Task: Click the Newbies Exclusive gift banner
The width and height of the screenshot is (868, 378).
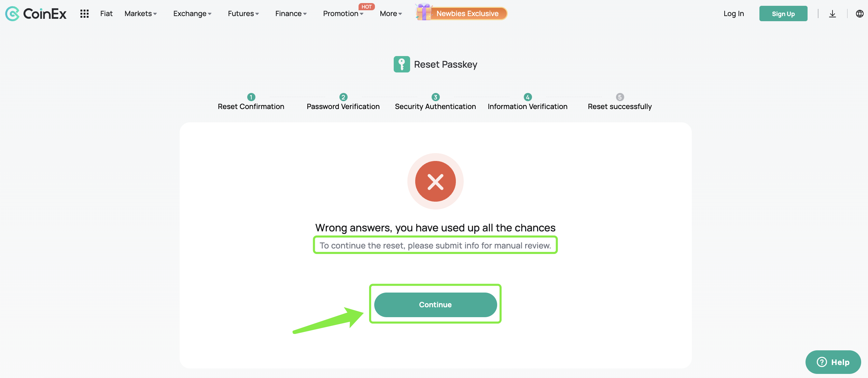Action: click(x=461, y=13)
